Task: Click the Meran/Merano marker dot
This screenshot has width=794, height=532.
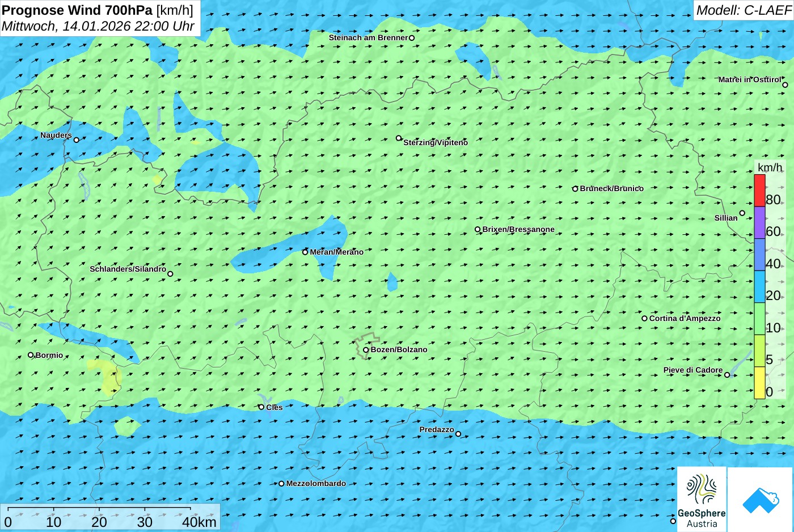Action: 305,252
